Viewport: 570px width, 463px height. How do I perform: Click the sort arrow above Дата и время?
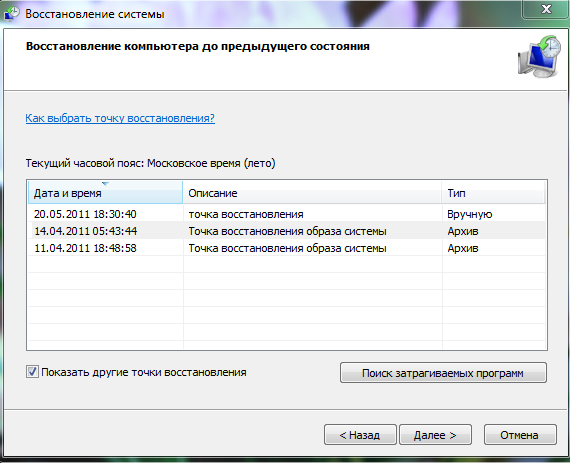pos(105,184)
